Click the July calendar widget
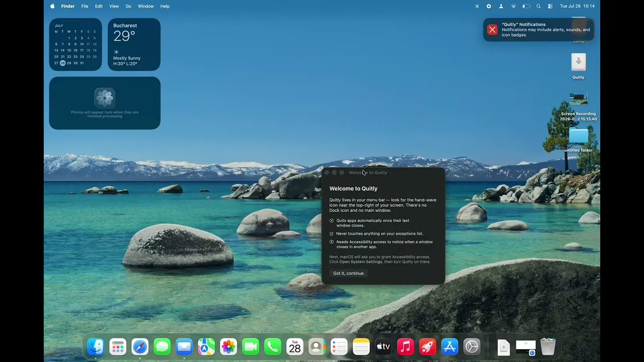Image resolution: width=644 pixels, height=362 pixels. pyautogui.click(x=75, y=44)
